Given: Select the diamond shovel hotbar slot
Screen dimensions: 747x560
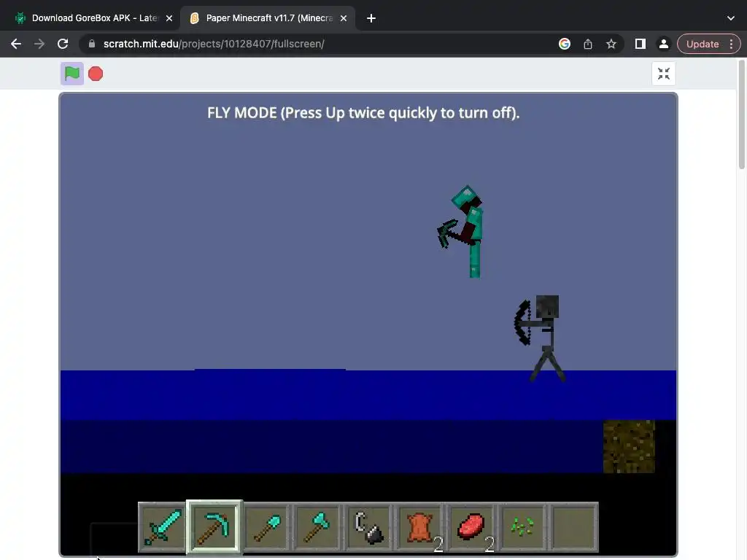Looking at the screenshot, I should pos(266,527).
